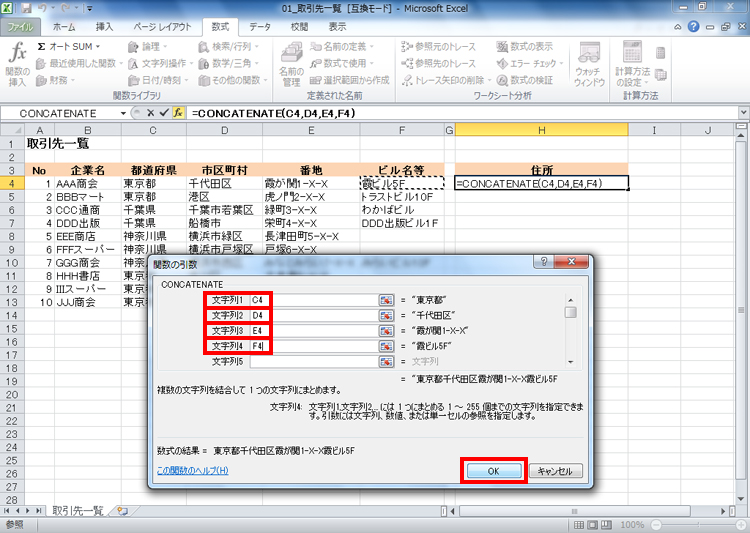Click range selector icon for 文字列3
Image resolution: width=750 pixels, height=533 pixels.
(x=386, y=331)
